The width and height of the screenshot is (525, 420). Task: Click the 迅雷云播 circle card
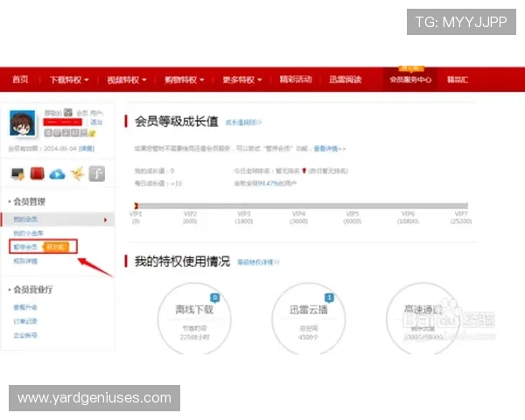(x=309, y=318)
